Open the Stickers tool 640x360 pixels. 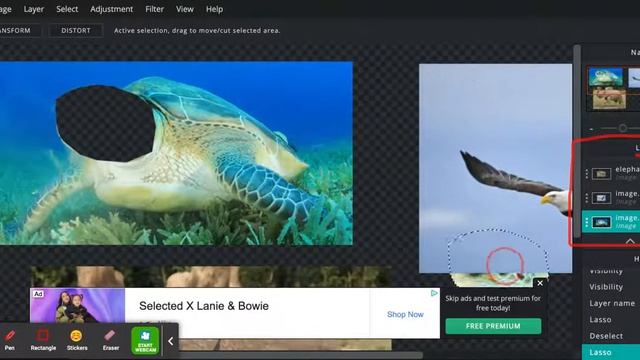(77, 340)
